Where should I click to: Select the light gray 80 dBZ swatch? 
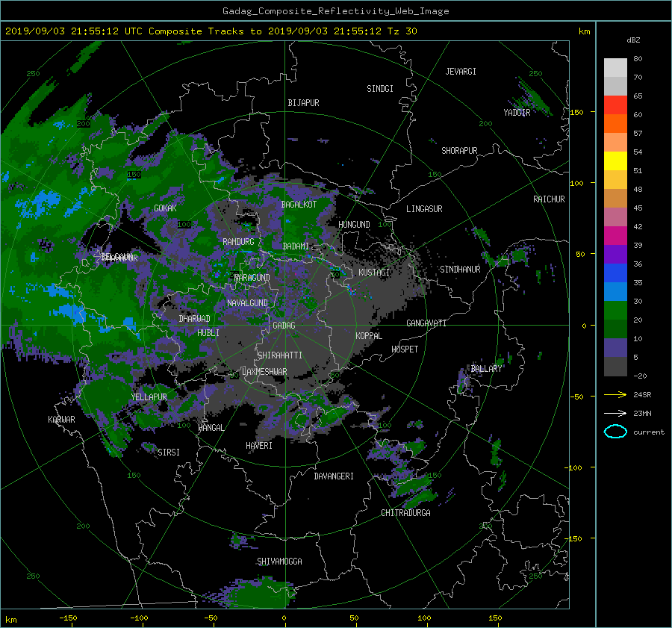[x=615, y=67]
